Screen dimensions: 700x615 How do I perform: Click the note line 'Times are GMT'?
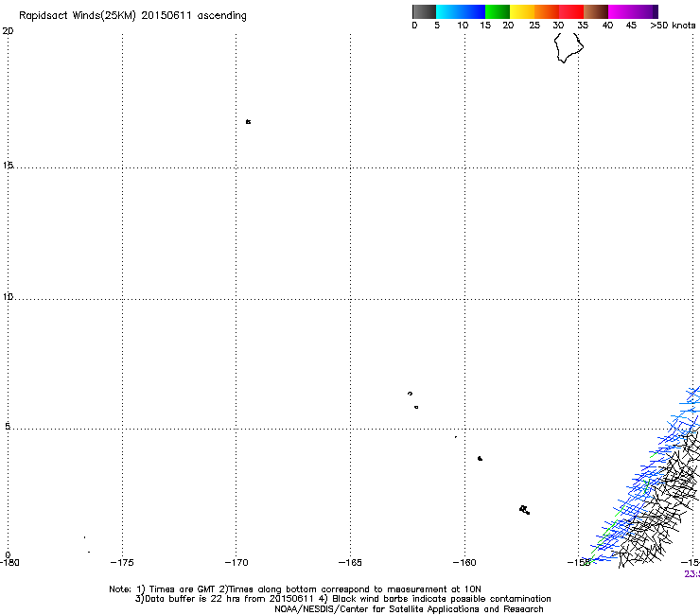click(x=183, y=589)
